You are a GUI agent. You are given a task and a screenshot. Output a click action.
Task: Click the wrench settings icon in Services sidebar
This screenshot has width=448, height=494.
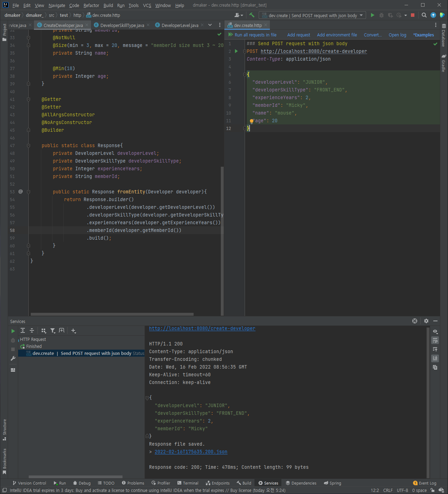(x=13, y=358)
